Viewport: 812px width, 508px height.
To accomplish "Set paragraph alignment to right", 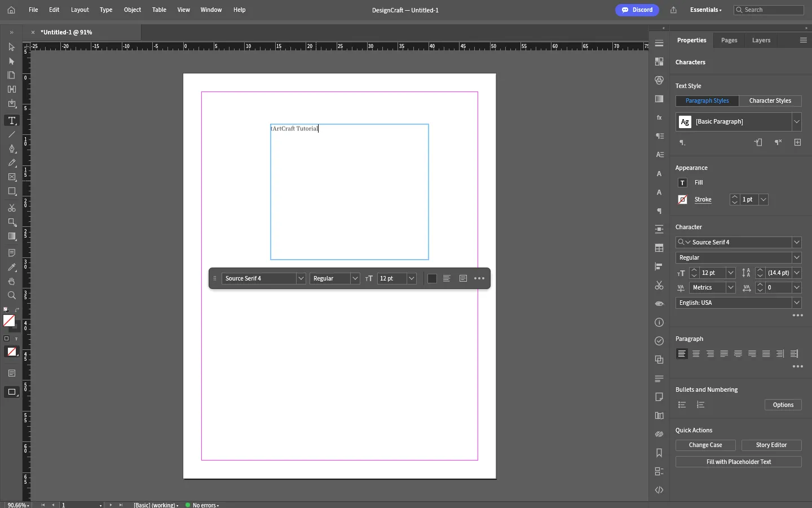I will coord(710,354).
